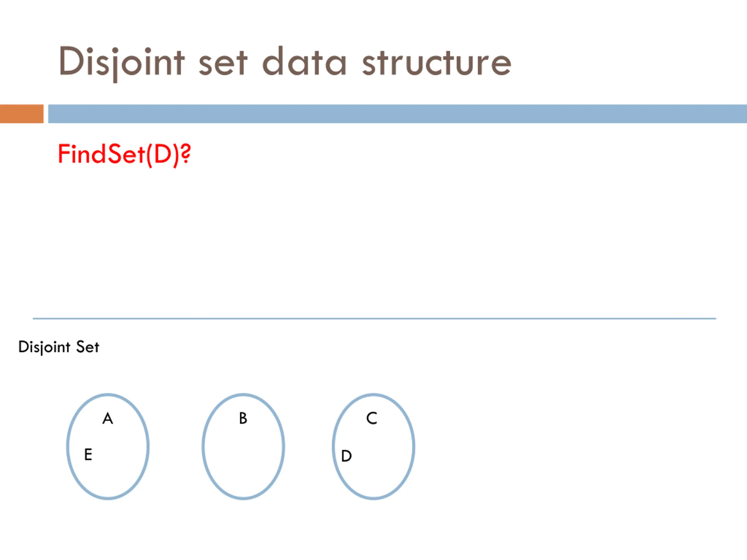
Task: Click the Disjoint Set label
Action: click(x=59, y=347)
